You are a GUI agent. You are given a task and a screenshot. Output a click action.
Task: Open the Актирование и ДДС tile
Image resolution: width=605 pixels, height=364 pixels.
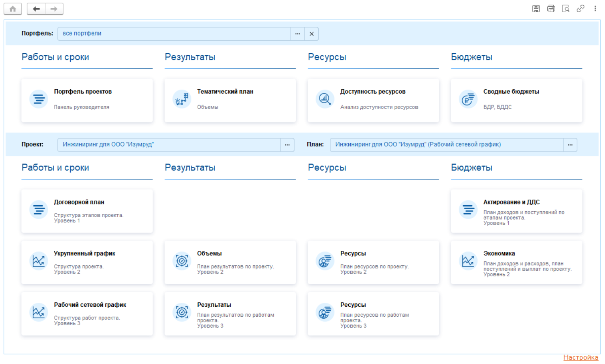click(x=516, y=211)
